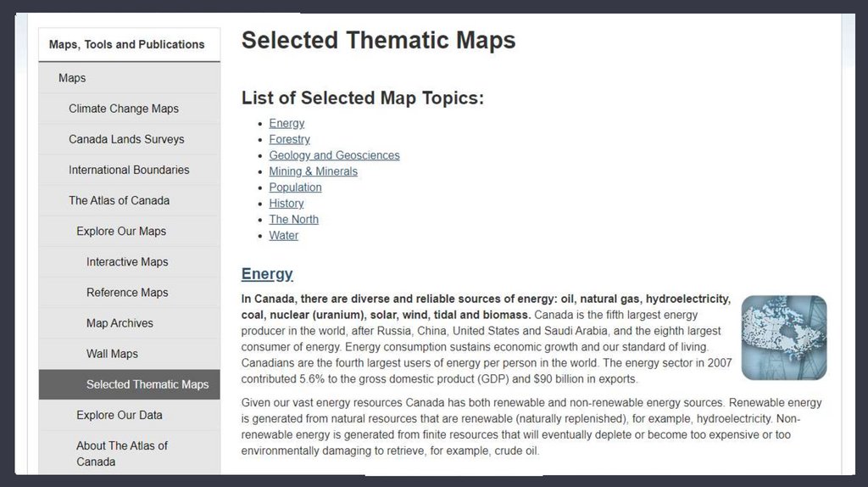Open the History topic link
This screenshot has height=487, width=868.
(x=286, y=204)
